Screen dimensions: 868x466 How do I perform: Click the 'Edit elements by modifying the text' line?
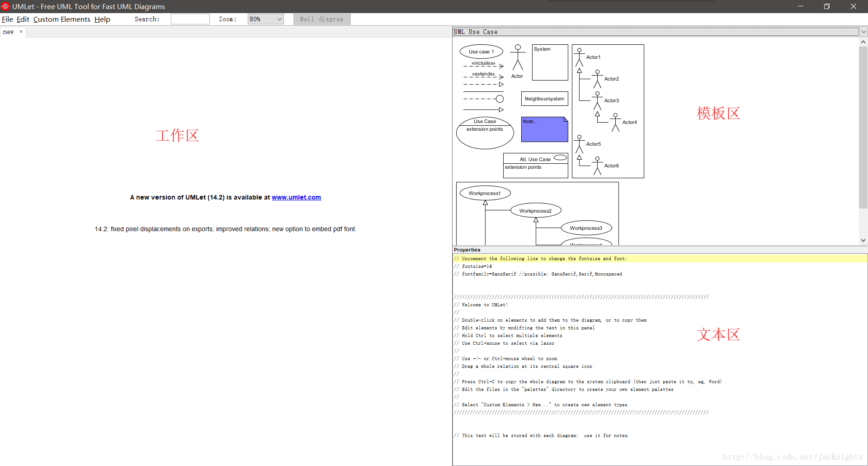(524, 328)
